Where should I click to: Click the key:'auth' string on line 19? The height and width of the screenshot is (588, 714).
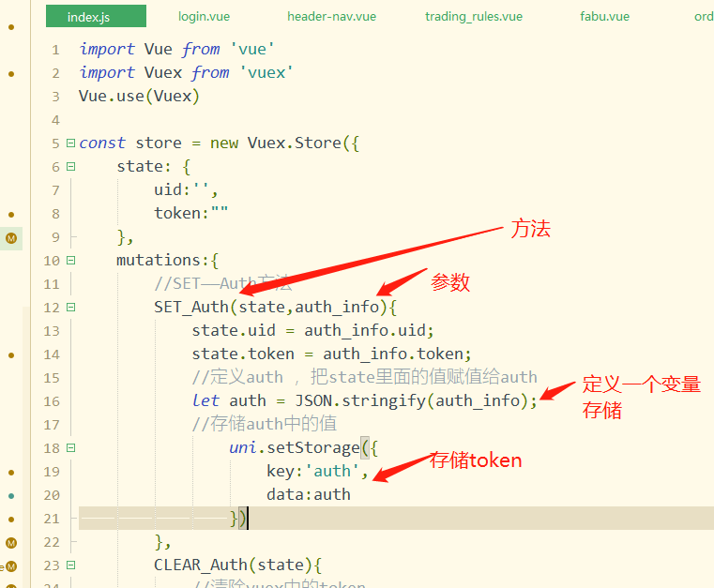(x=317, y=471)
